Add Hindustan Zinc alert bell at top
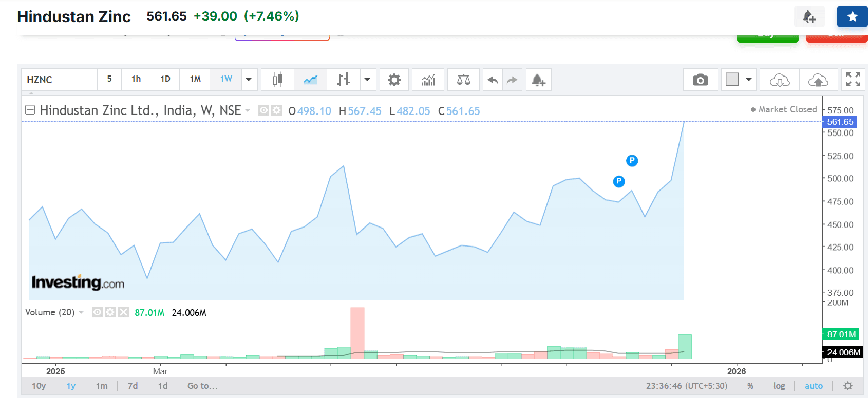The image size is (868, 398). [x=809, y=17]
